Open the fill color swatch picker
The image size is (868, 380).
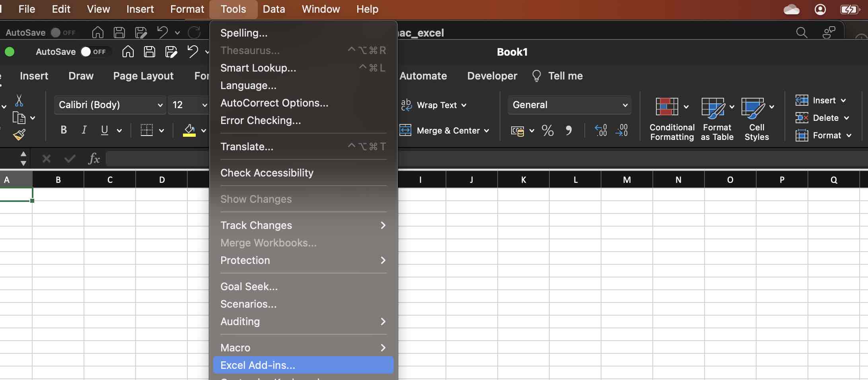click(203, 130)
